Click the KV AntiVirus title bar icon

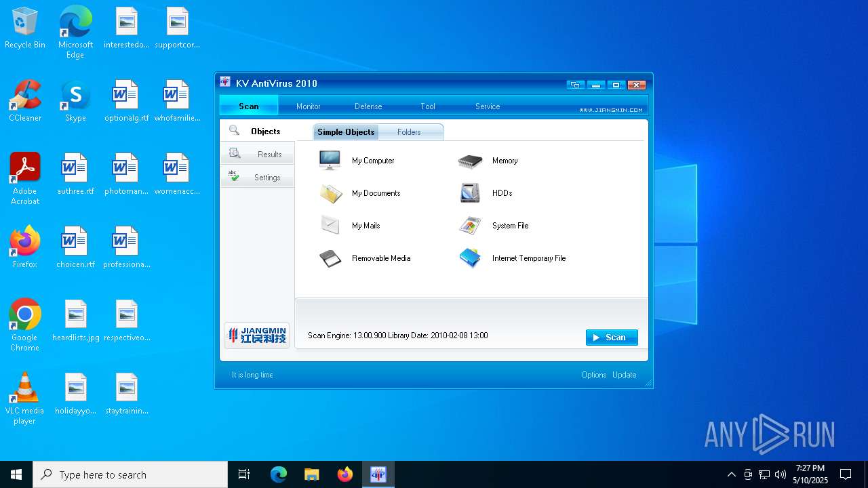point(225,83)
